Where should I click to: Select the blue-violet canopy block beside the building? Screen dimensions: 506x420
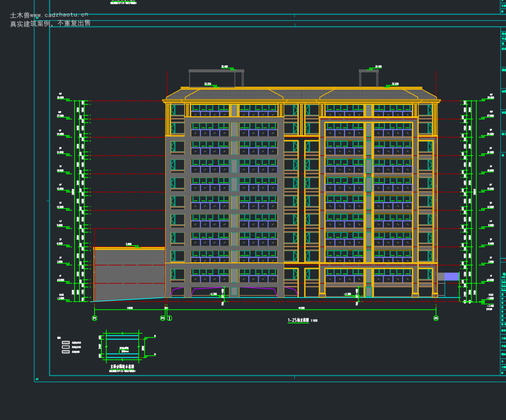coord(452,276)
